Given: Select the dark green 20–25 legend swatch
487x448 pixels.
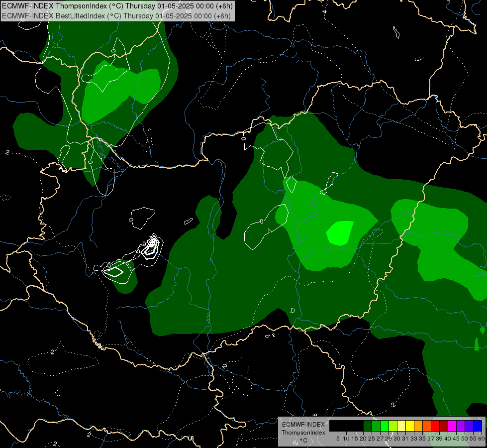Looking at the screenshot, I should (x=368, y=426).
